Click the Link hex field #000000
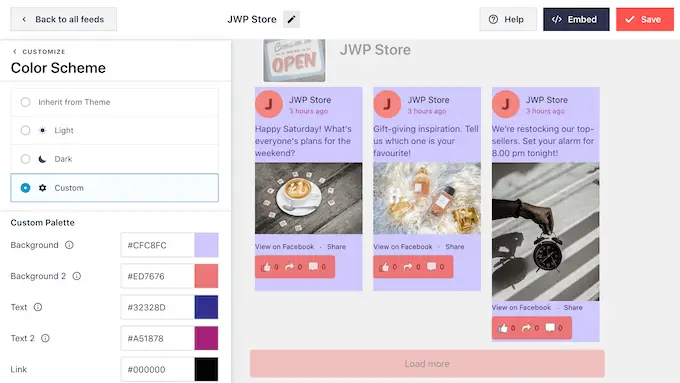The width and height of the screenshot is (680, 383). coord(157,369)
